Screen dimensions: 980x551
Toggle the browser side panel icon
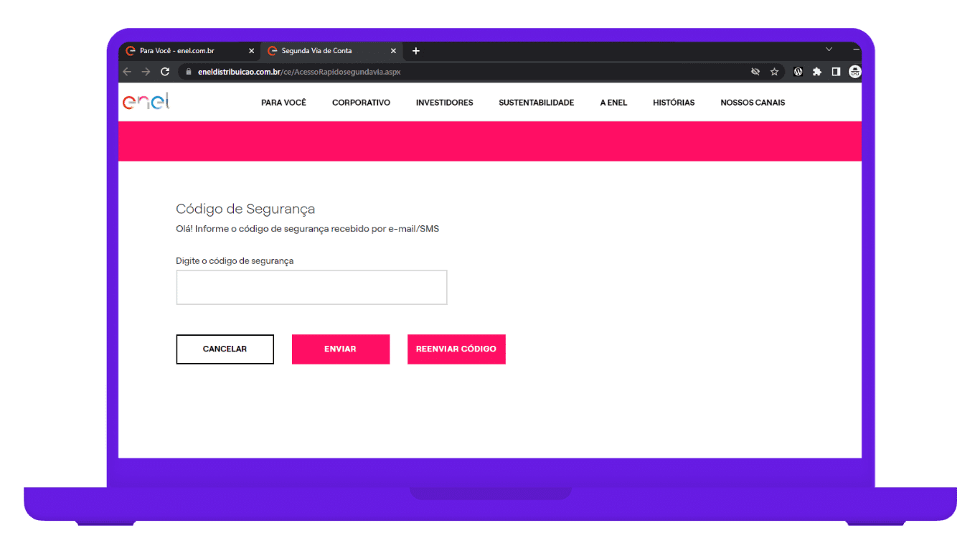(836, 72)
